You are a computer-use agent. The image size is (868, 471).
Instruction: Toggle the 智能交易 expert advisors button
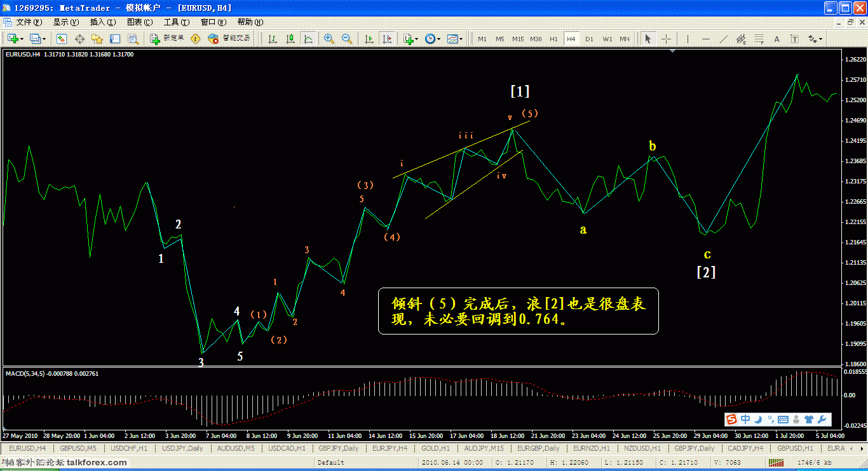tap(229, 39)
